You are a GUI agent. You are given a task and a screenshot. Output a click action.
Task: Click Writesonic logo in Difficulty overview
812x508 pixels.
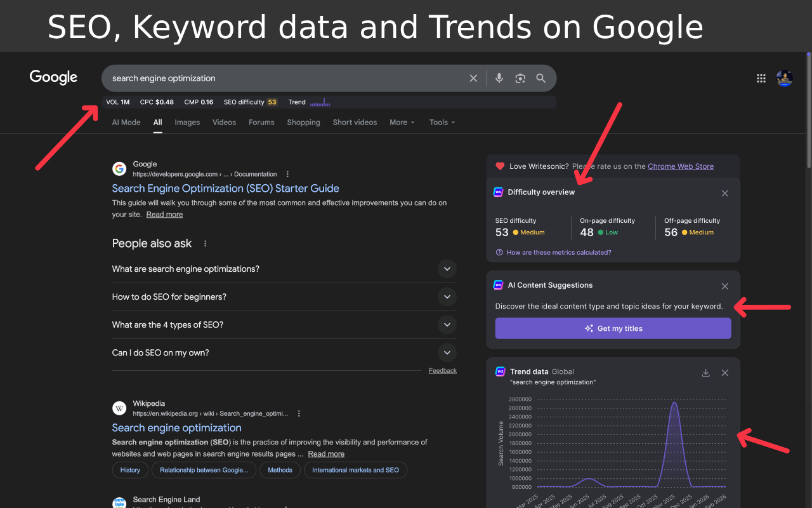(499, 192)
